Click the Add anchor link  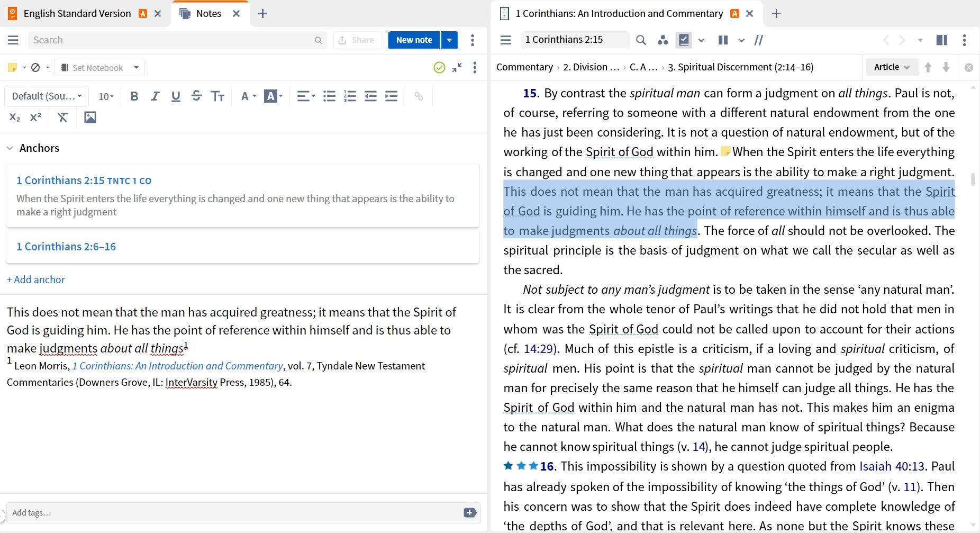pyautogui.click(x=36, y=279)
